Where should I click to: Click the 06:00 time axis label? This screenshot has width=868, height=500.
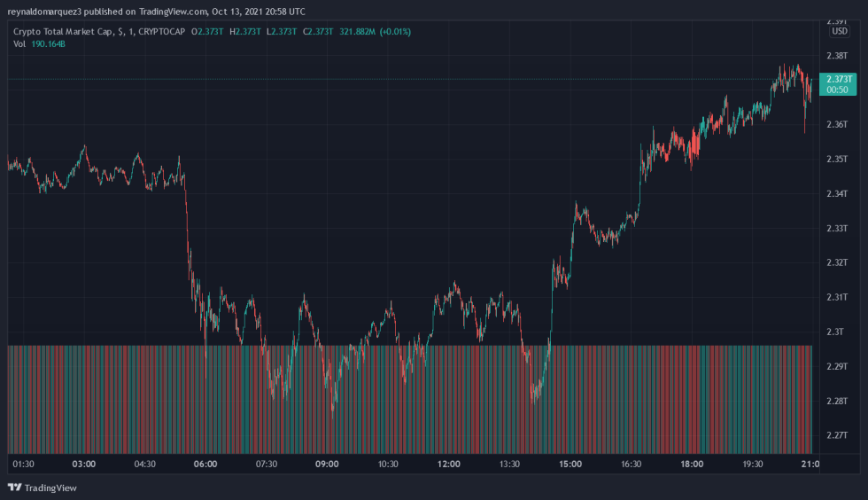tap(205, 464)
